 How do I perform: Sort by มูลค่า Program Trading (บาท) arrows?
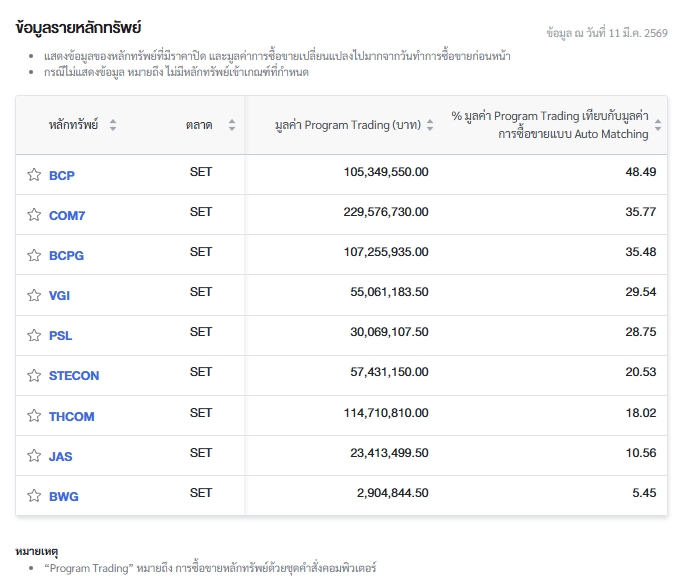(430, 125)
